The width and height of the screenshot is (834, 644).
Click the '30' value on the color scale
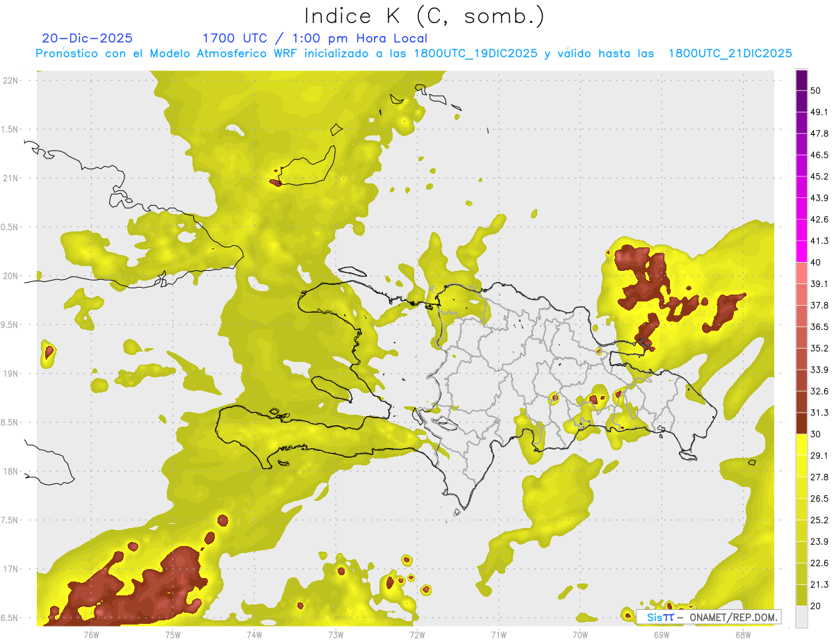[817, 435]
